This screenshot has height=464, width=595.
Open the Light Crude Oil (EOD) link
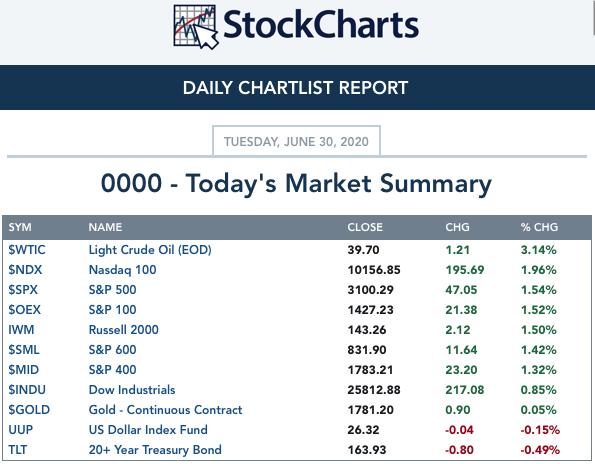[x=150, y=250]
